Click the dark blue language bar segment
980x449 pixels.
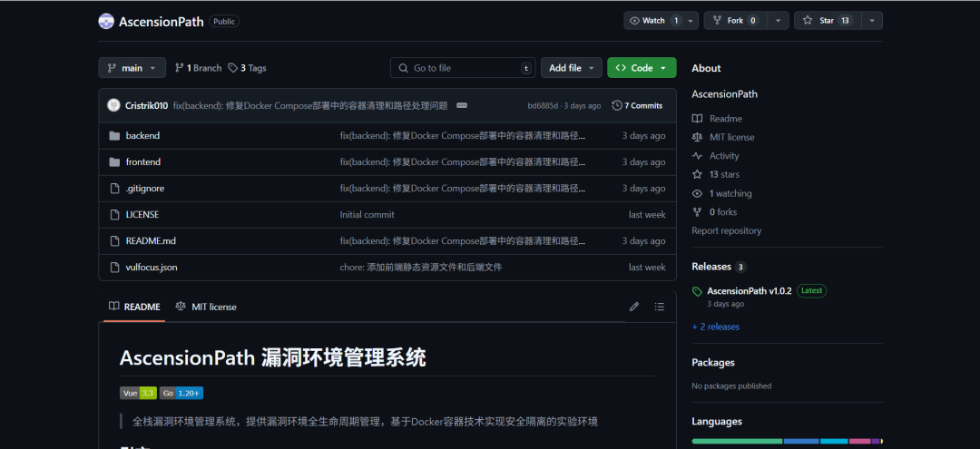(x=801, y=441)
